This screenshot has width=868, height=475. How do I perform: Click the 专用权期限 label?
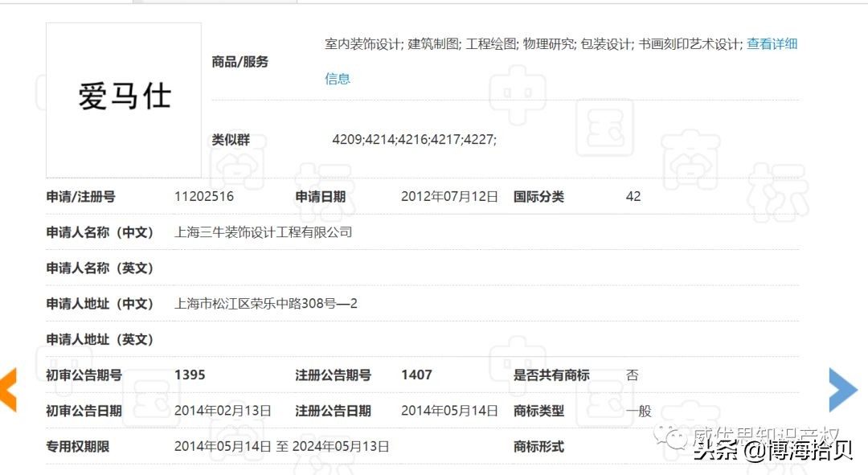click(77, 447)
